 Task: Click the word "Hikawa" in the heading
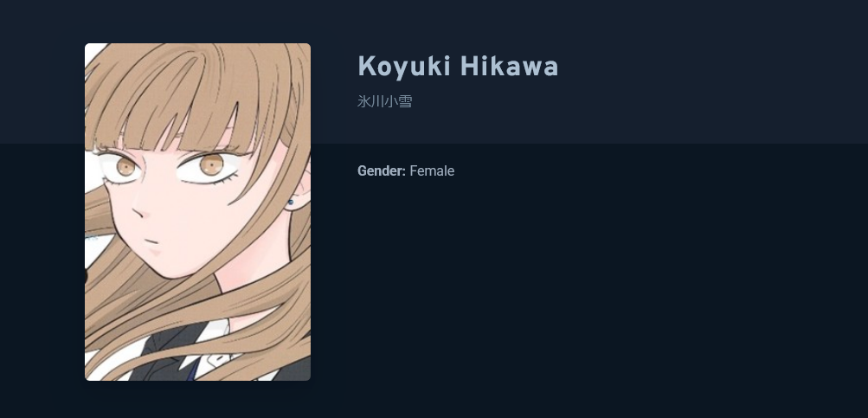tap(509, 66)
